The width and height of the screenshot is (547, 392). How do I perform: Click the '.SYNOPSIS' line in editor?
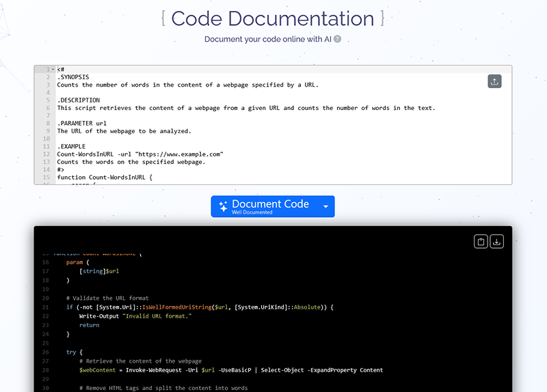(73, 77)
